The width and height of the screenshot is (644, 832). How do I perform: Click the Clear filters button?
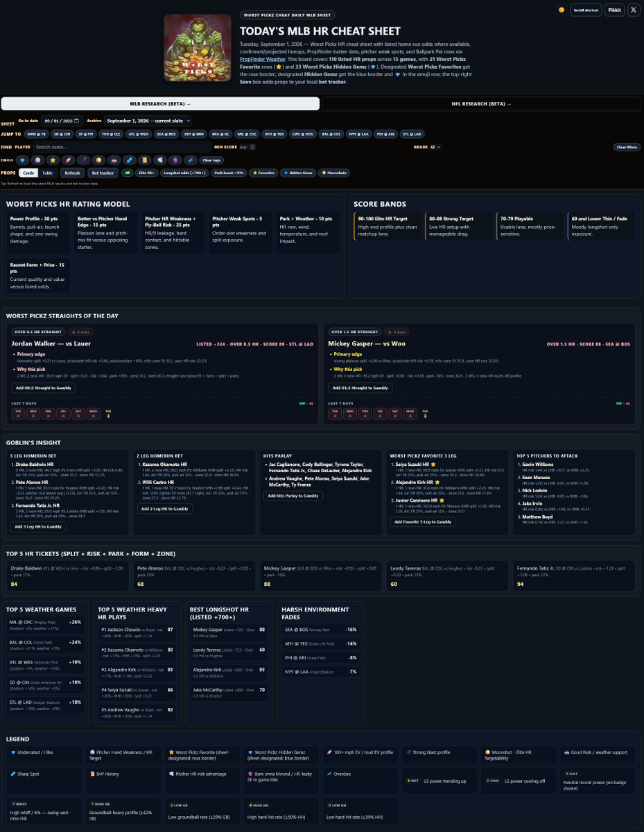click(627, 147)
